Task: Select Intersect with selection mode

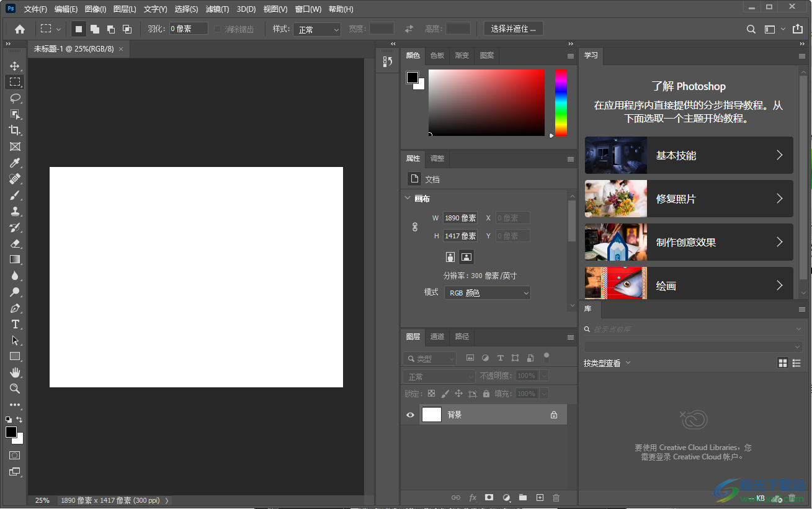Action: point(127,29)
